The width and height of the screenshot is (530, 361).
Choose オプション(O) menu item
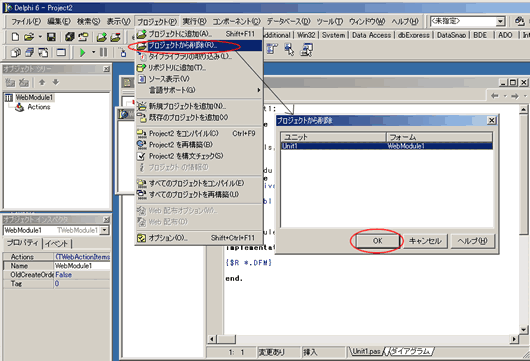coord(199,238)
